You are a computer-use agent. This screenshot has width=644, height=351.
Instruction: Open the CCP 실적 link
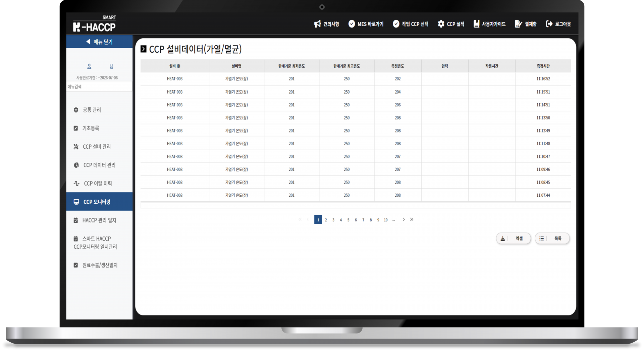point(451,24)
